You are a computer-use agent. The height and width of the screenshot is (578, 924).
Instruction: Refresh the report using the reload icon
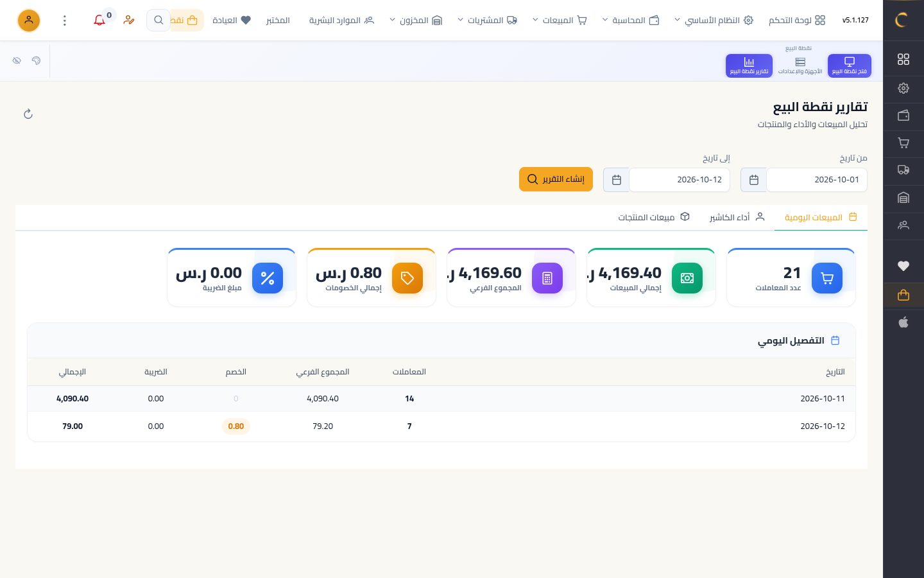tap(28, 114)
